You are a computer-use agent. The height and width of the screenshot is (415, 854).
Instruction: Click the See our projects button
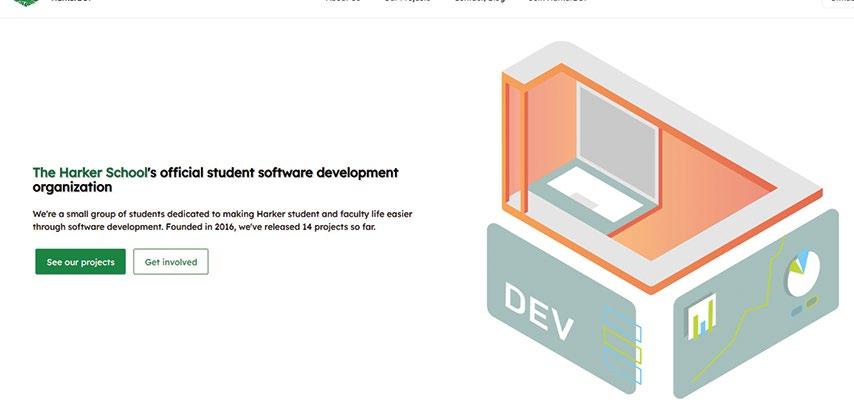pyautogui.click(x=80, y=262)
